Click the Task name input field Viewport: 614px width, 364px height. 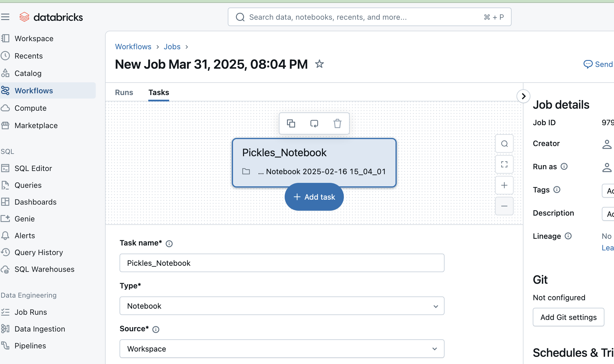coord(282,263)
